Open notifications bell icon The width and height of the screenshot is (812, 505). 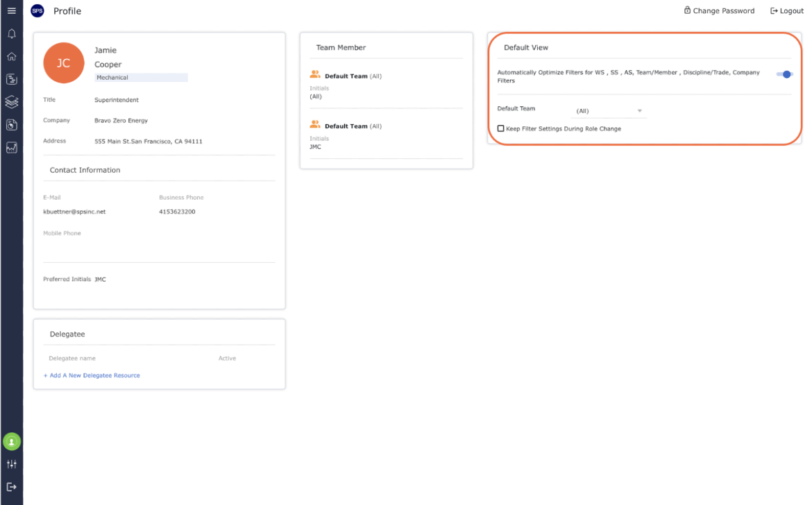coord(11,34)
